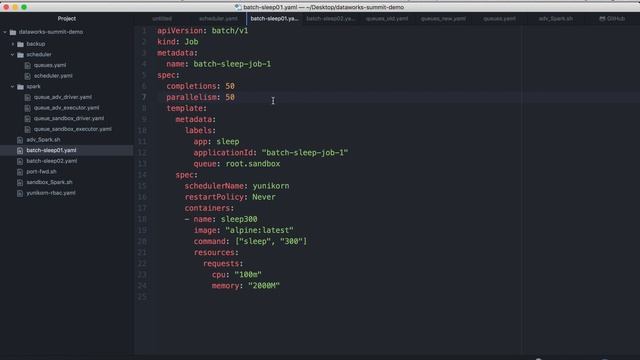
Task: Click the file icon beside queues.yaml
Action: coord(27,65)
